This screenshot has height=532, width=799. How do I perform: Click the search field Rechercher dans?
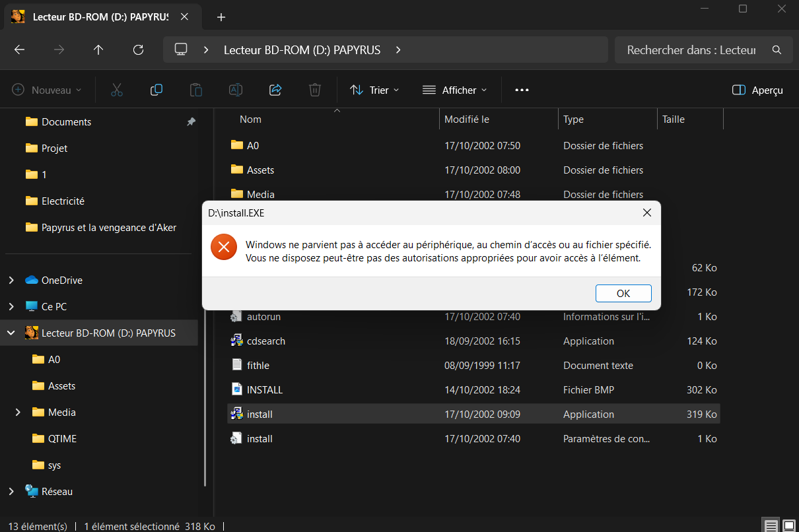click(x=691, y=50)
